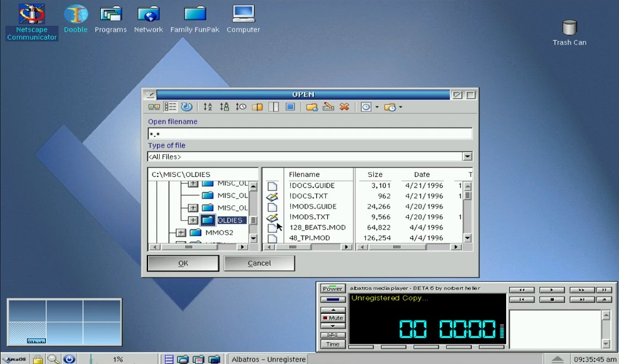This screenshot has height=364, width=619.
Task: Expand recent folders dropdown arrow
Action: click(401, 107)
